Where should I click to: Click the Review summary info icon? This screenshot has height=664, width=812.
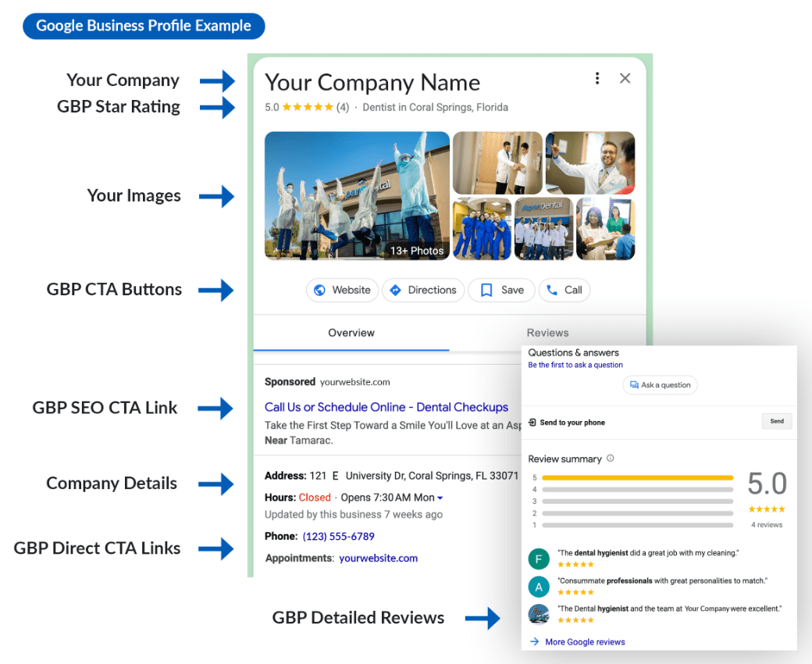point(610,458)
